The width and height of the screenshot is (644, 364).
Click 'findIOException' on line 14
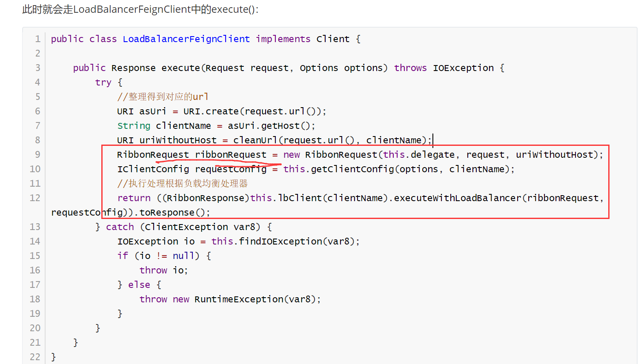tap(280, 242)
